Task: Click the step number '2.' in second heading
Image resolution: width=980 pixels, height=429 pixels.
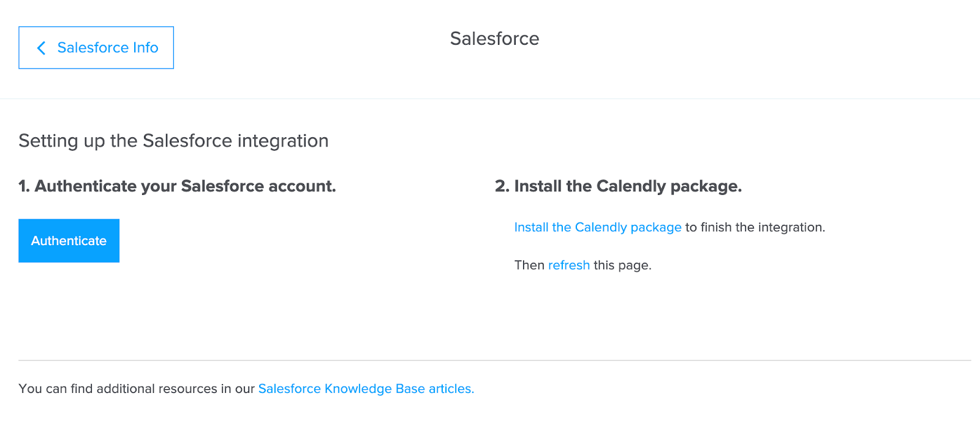Action: click(502, 186)
